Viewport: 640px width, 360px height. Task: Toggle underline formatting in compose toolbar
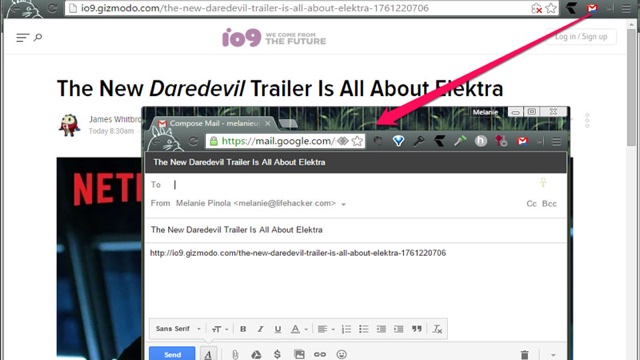click(278, 329)
